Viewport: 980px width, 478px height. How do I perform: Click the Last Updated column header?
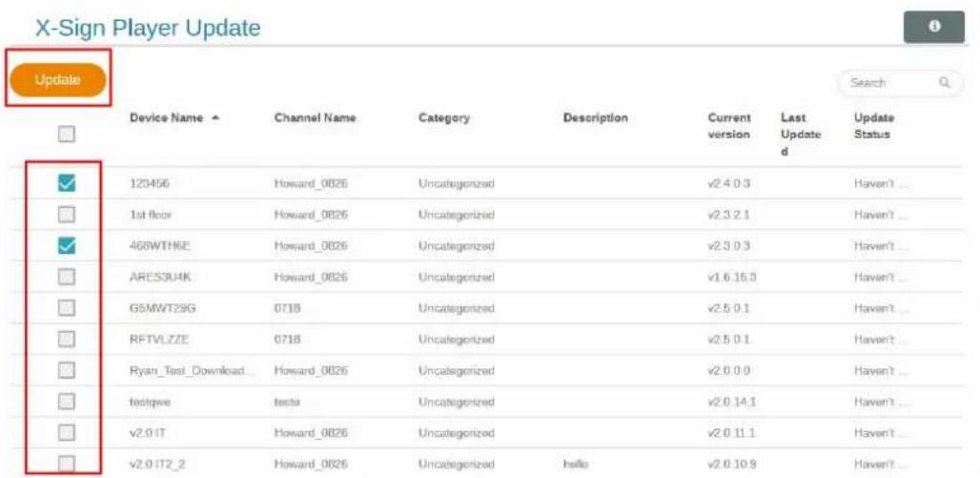tap(800, 134)
